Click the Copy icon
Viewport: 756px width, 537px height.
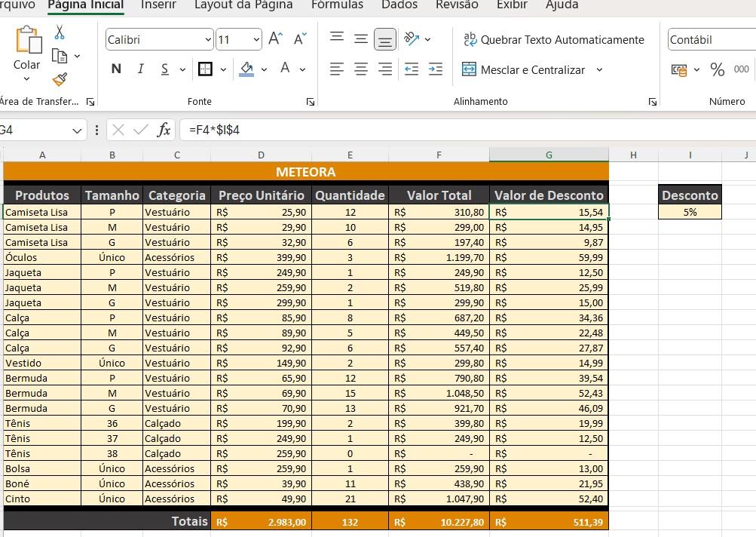pyautogui.click(x=60, y=57)
